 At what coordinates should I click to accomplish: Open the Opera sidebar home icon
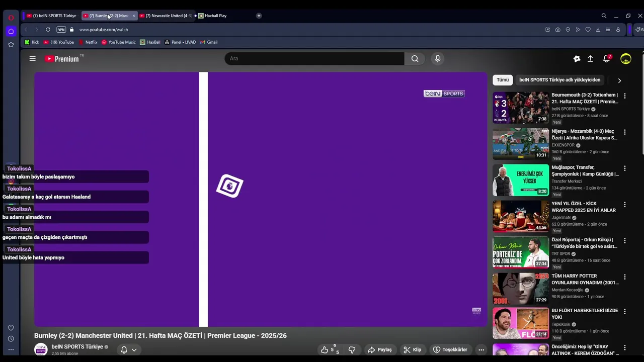coord(11,31)
